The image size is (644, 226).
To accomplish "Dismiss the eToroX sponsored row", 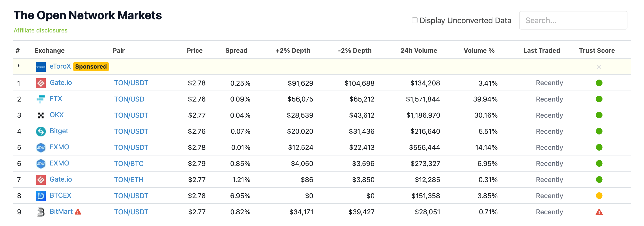I will click(x=599, y=67).
